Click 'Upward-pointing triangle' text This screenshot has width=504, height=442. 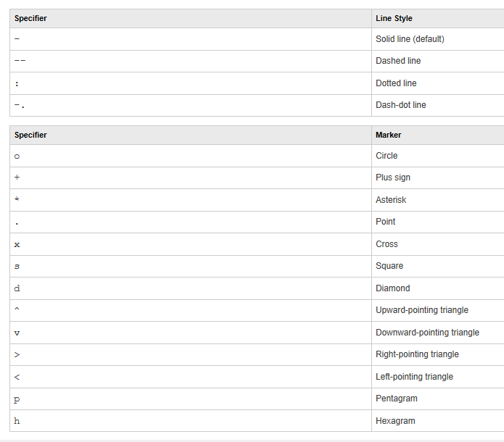[422, 310]
